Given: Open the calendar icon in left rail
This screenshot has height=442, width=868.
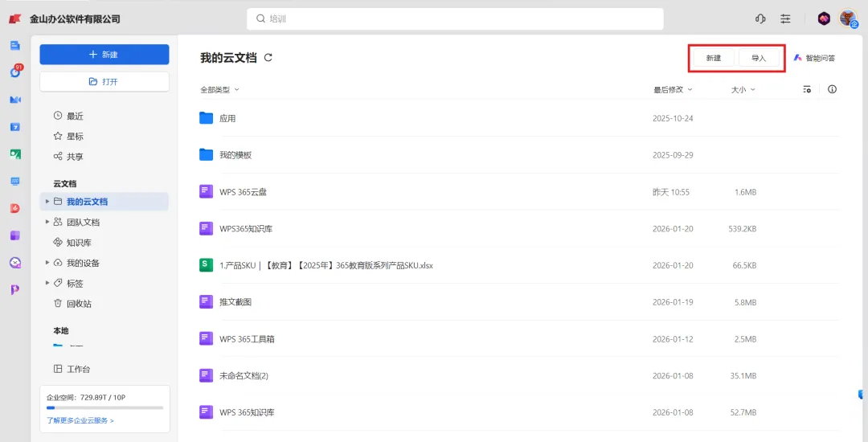Looking at the screenshot, I should [x=15, y=127].
